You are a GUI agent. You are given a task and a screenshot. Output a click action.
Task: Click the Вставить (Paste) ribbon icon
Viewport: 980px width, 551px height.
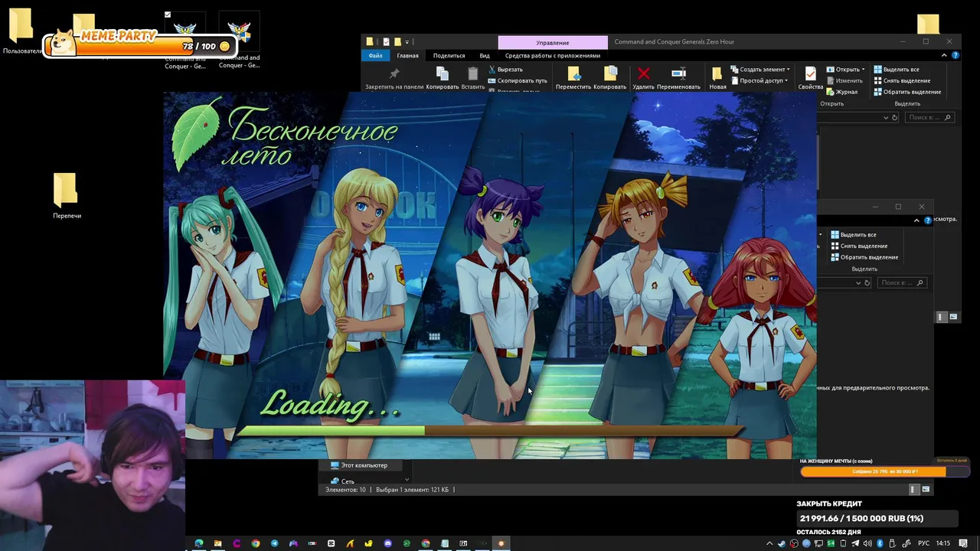pyautogui.click(x=472, y=73)
